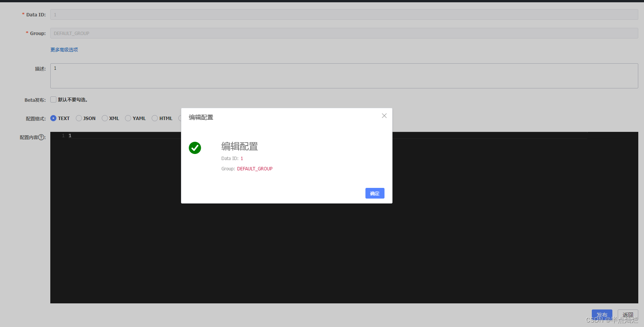Click the green success checkmark icon
This screenshot has width=644, height=327.
pos(195,148)
